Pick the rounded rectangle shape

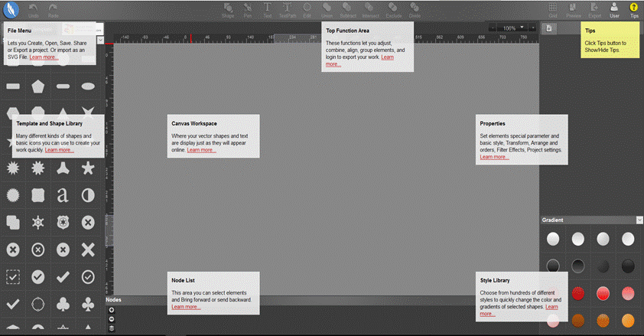point(13,86)
